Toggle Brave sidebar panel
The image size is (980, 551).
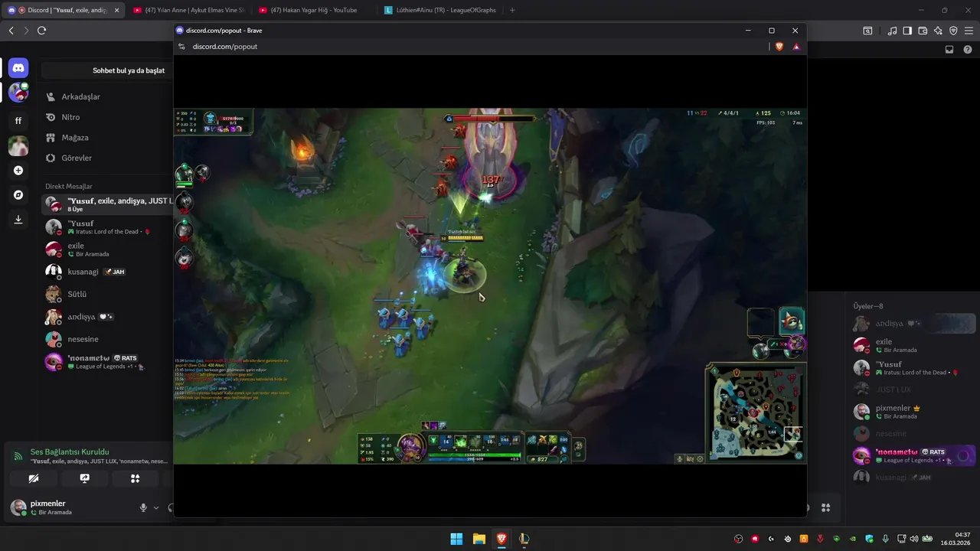click(x=907, y=31)
